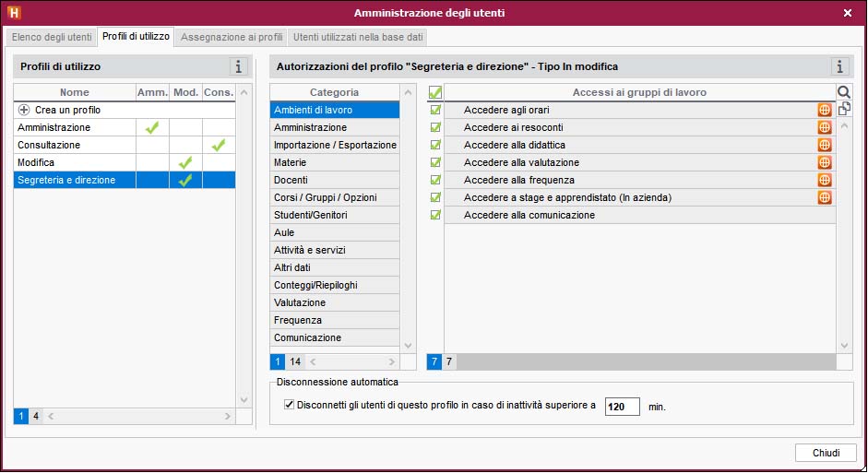Select the Consultazione profile row
The image size is (868, 473).
pyautogui.click(x=74, y=145)
